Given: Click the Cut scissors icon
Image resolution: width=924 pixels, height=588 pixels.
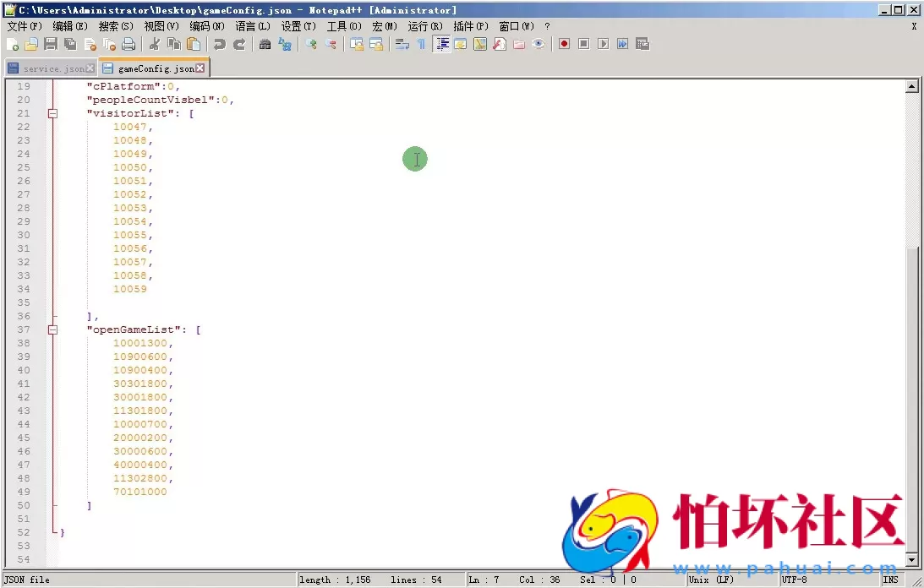Looking at the screenshot, I should click(x=154, y=44).
